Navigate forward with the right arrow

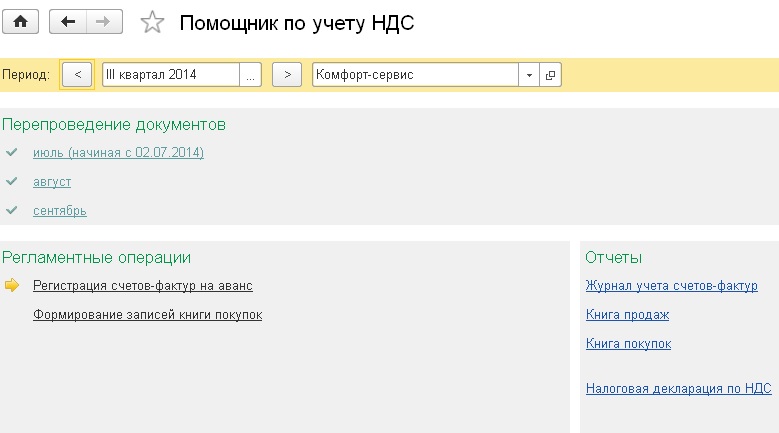[x=104, y=22]
